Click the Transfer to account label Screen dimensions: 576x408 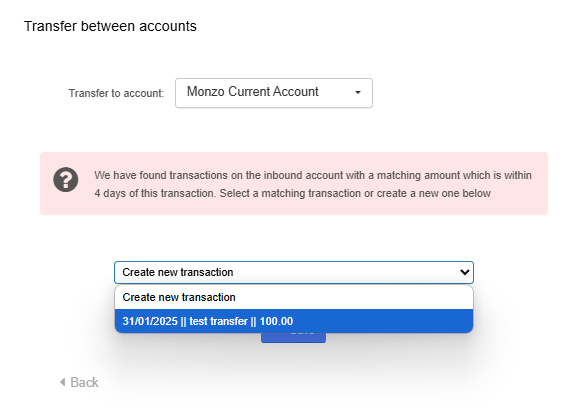click(x=116, y=93)
